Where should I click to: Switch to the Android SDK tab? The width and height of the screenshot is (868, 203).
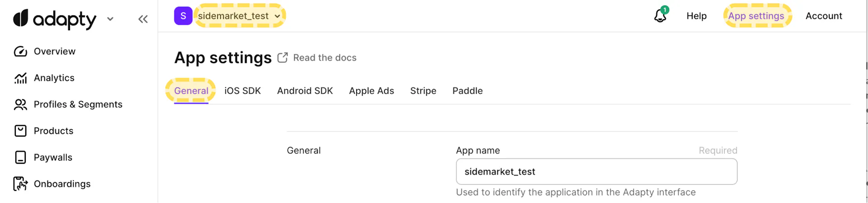pyautogui.click(x=305, y=91)
